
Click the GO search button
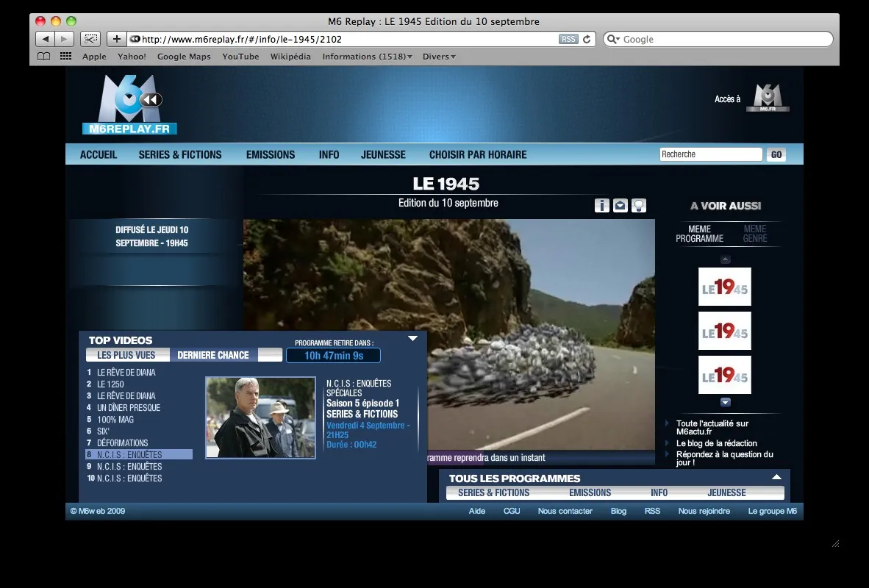click(x=776, y=154)
